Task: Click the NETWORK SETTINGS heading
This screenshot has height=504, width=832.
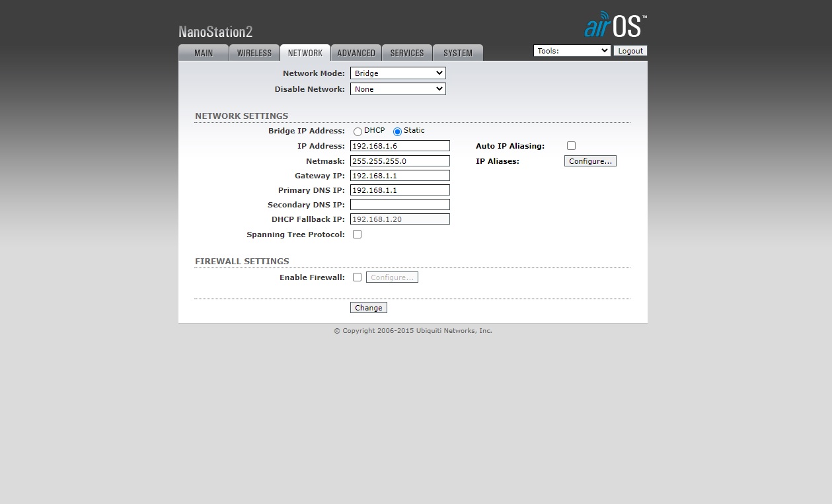Action: point(241,116)
